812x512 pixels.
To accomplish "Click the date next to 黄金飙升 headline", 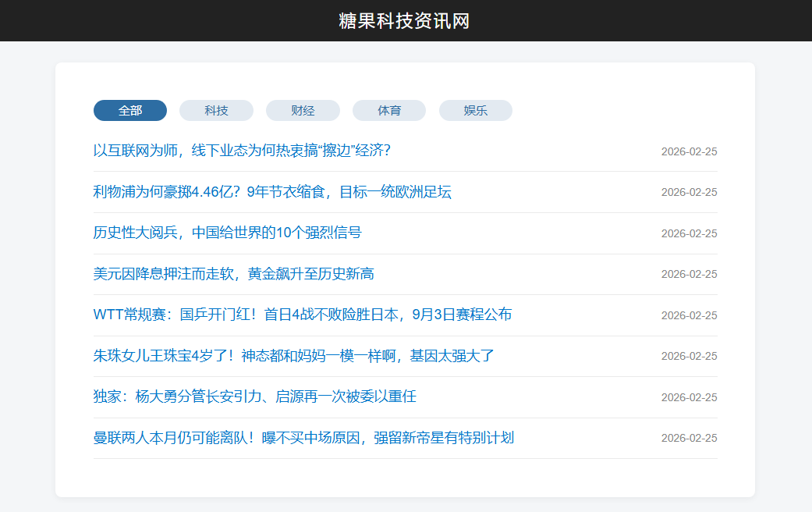I will (x=689, y=275).
